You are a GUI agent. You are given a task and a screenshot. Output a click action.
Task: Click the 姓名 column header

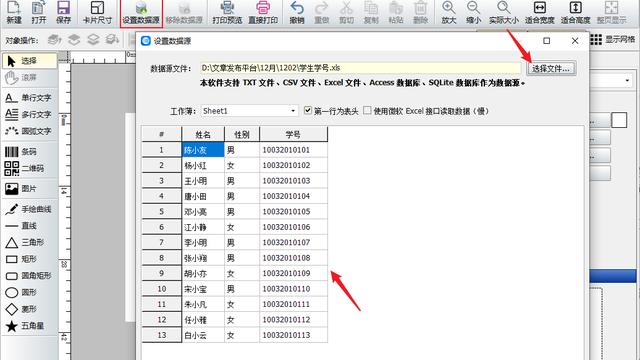click(x=203, y=134)
